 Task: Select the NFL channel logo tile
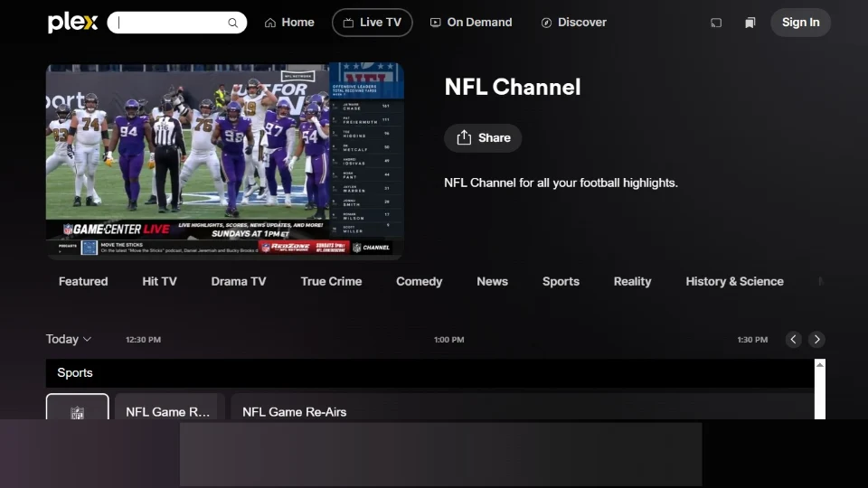click(78, 408)
